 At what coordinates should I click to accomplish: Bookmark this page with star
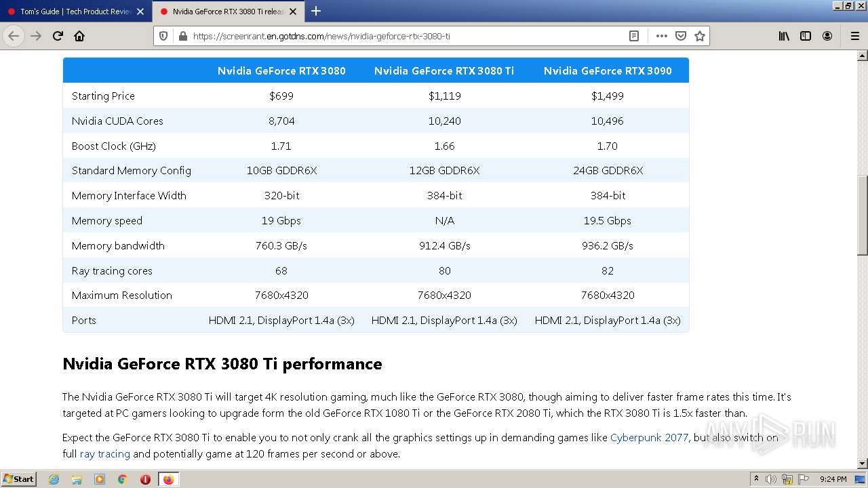pos(700,36)
